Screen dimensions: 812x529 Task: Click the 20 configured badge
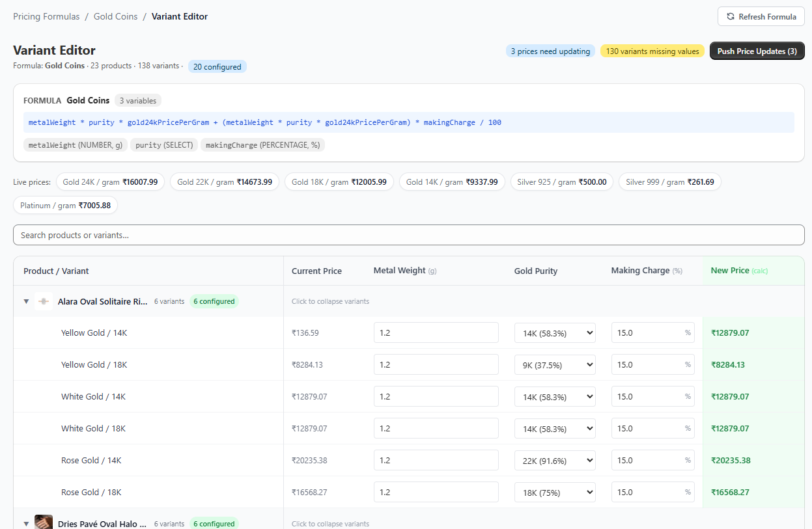pos(217,66)
